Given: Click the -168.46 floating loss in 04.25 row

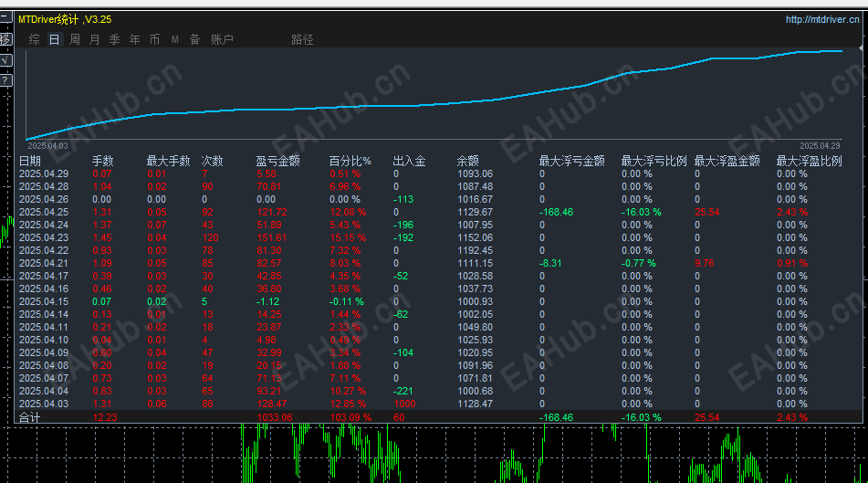Looking at the screenshot, I should coord(557,212).
